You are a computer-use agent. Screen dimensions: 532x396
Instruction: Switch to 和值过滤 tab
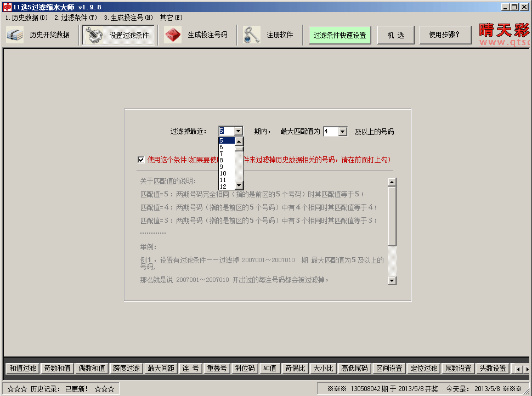click(22, 368)
